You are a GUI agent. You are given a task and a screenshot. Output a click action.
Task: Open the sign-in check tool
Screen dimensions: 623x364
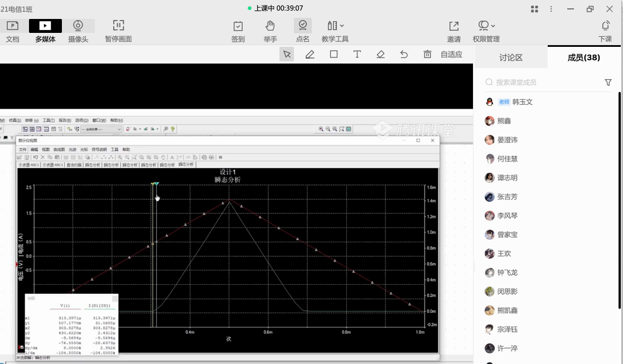point(238,31)
